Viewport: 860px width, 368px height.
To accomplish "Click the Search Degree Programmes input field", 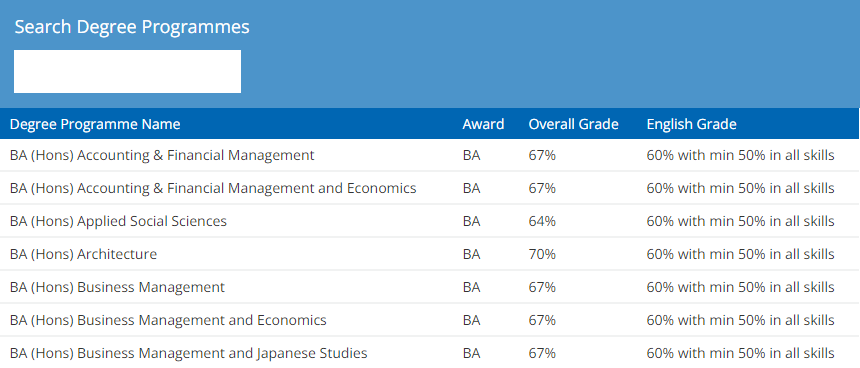I will tap(127, 71).
